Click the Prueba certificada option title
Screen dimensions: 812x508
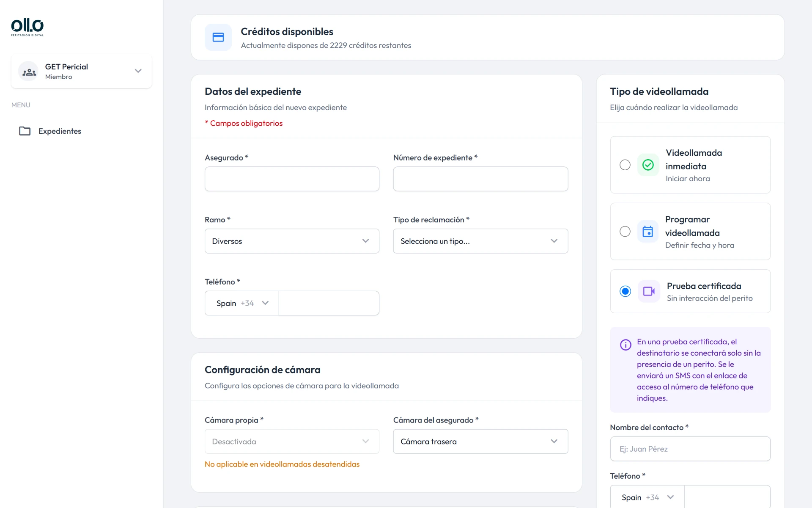pos(704,286)
